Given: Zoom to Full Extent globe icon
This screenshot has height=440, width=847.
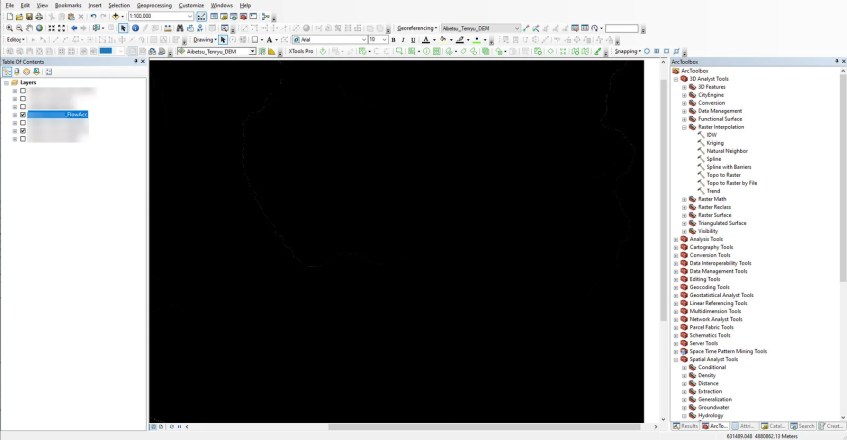Looking at the screenshot, I should pos(39,28).
